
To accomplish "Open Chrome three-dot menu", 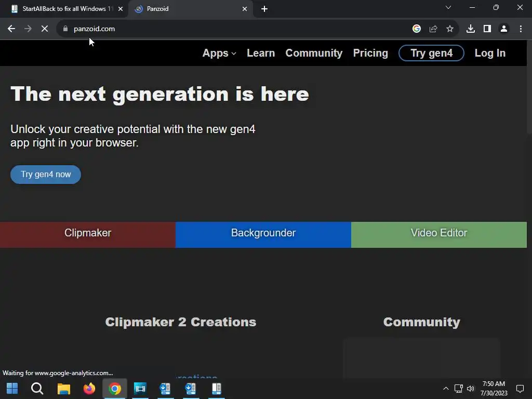I will tap(521, 29).
